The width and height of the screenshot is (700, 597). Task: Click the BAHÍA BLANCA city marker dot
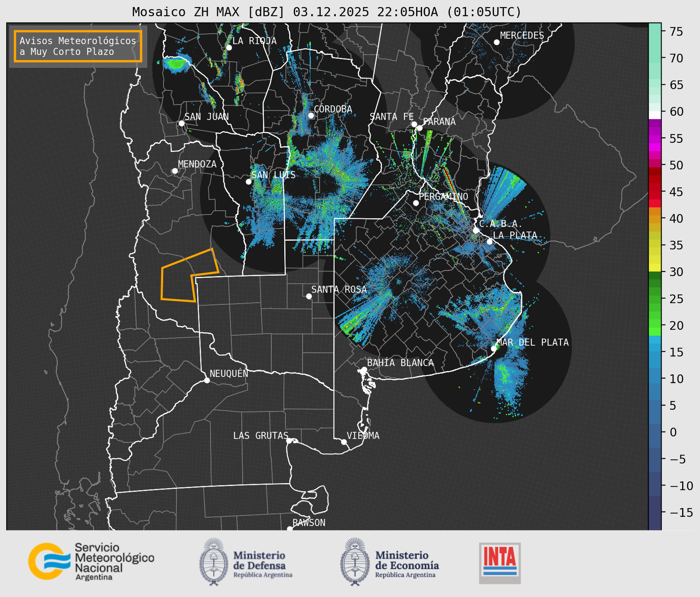(364, 369)
